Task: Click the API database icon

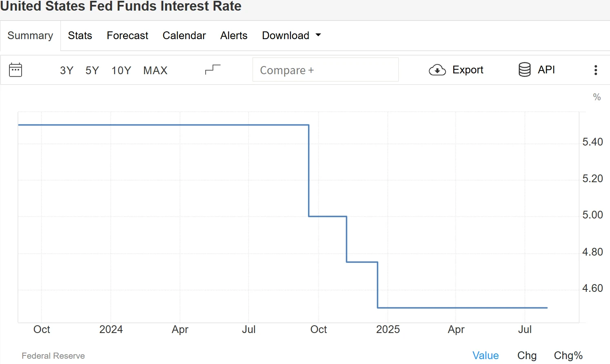Action: coord(524,70)
